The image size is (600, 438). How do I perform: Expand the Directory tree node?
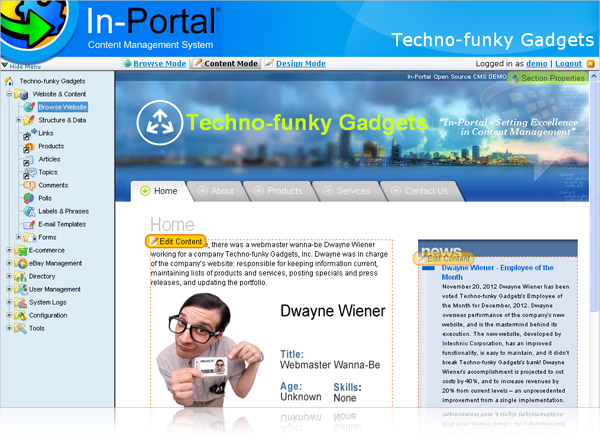click(9, 276)
